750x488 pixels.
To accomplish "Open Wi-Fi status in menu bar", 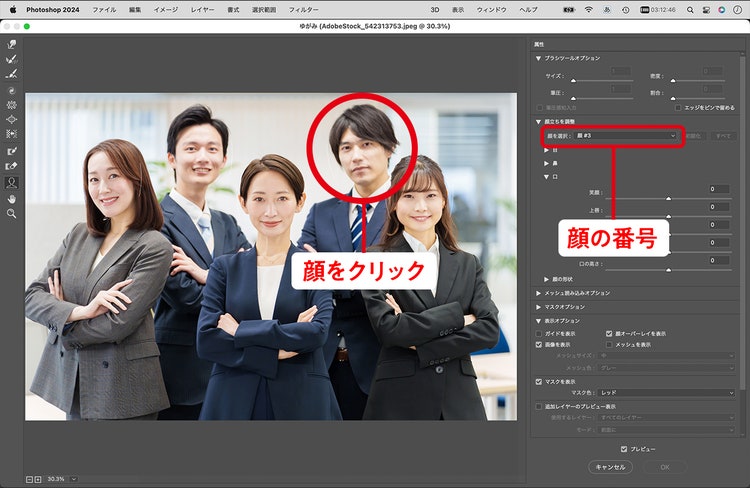I will tap(589, 10).
